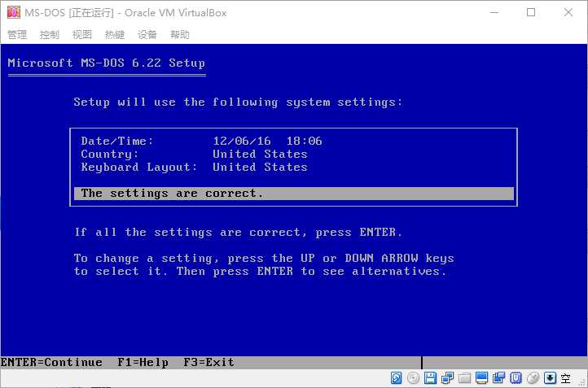Click the hard disk activity status icon
This screenshot has width=588, height=388.
click(x=396, y=378)
